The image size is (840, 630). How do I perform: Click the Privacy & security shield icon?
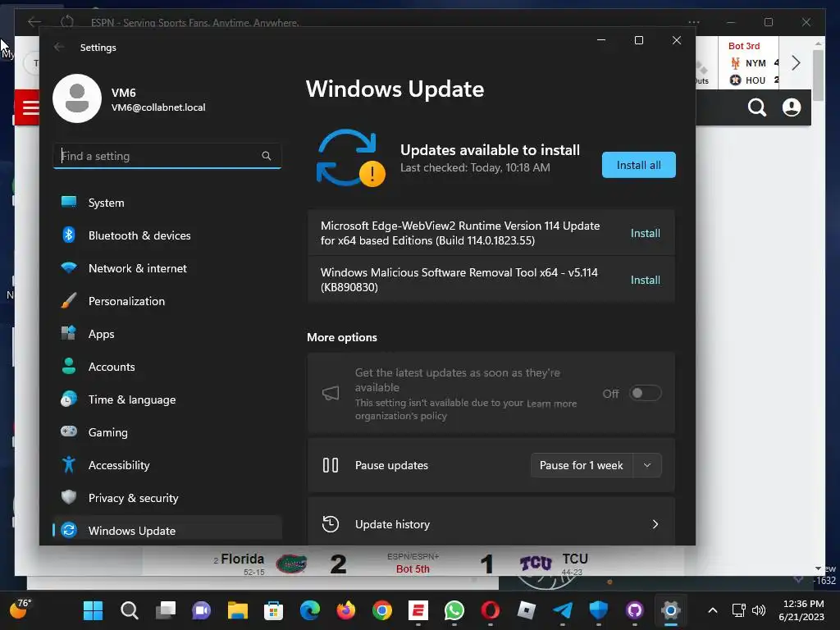coord(69,497)
